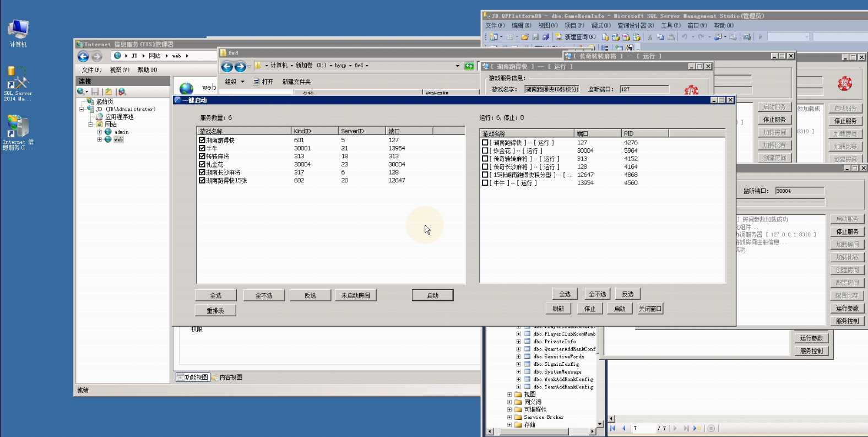Expand the dbo.SigninConfig table node

coord(518,364)
